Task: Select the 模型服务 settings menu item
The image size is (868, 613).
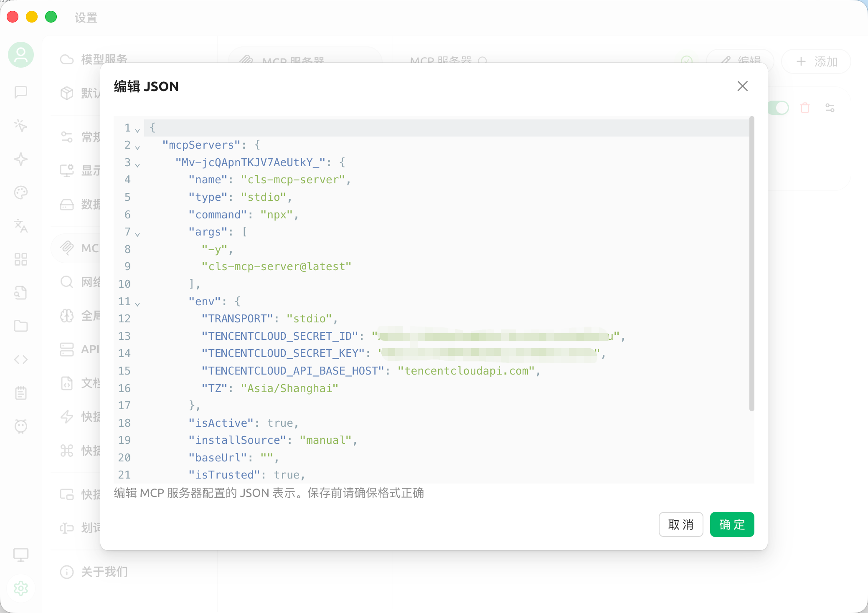Action: (104, 59)
